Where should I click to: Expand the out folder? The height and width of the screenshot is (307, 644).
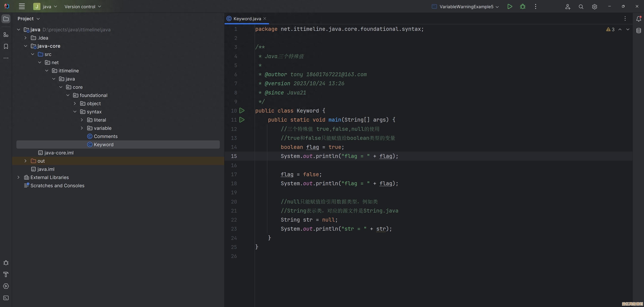(x=25, y=161)
